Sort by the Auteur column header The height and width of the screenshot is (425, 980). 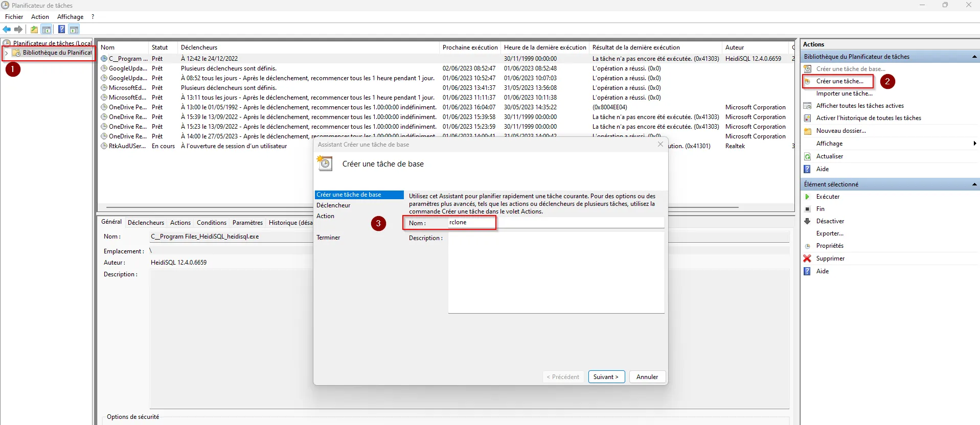point(756,48)
